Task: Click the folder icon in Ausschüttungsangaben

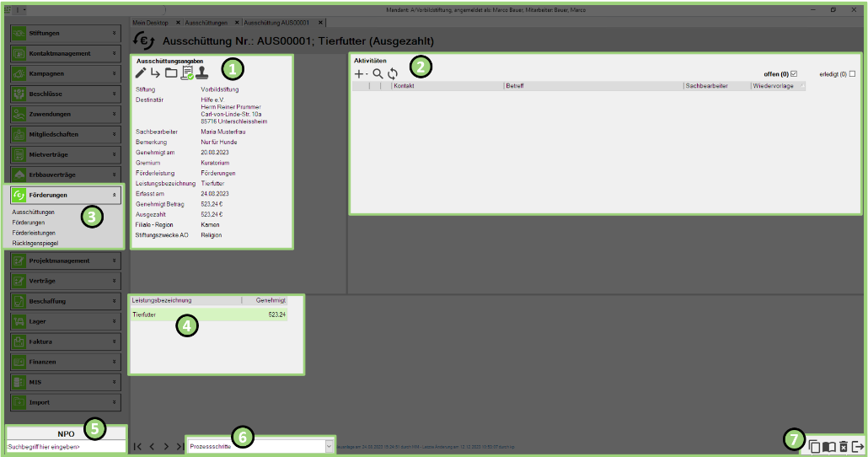Action: [x=171, y=73]
